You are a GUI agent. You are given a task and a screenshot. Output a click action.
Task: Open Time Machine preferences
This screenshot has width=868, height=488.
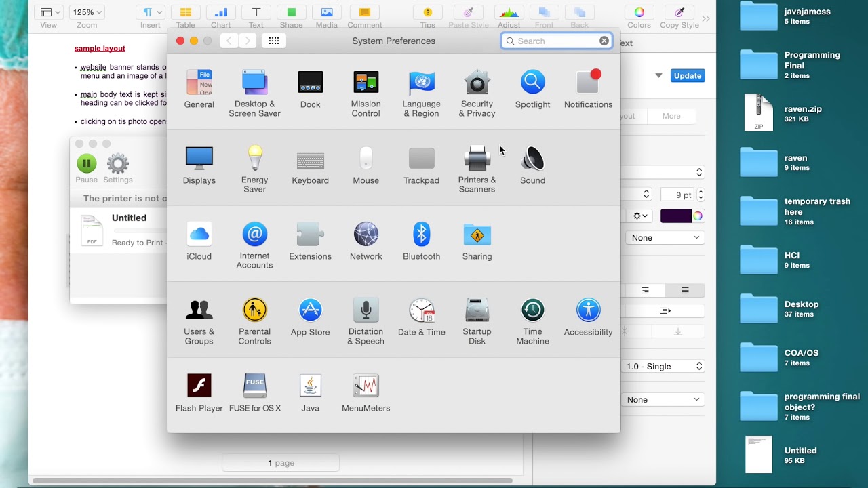point(533,321)
